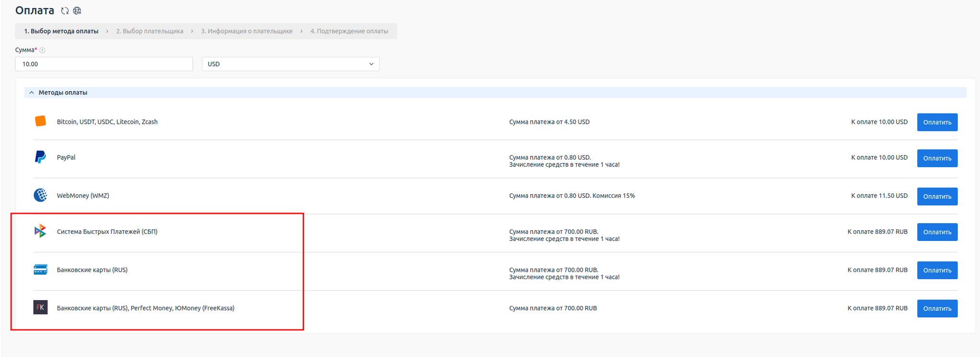Image resolution: width=980 pixels, height=357 pixels.
Task: Click the Bitcoin, USDT, USDC, Litecoin, Zcash label
Action: pyautogui.click(x=107, y=122)
